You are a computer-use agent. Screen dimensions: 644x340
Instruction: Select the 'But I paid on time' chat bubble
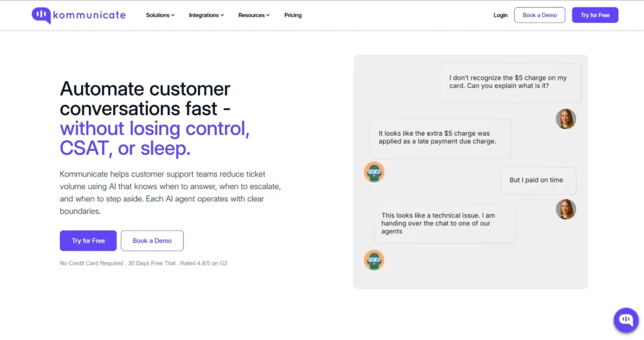(x=538, y=180)
